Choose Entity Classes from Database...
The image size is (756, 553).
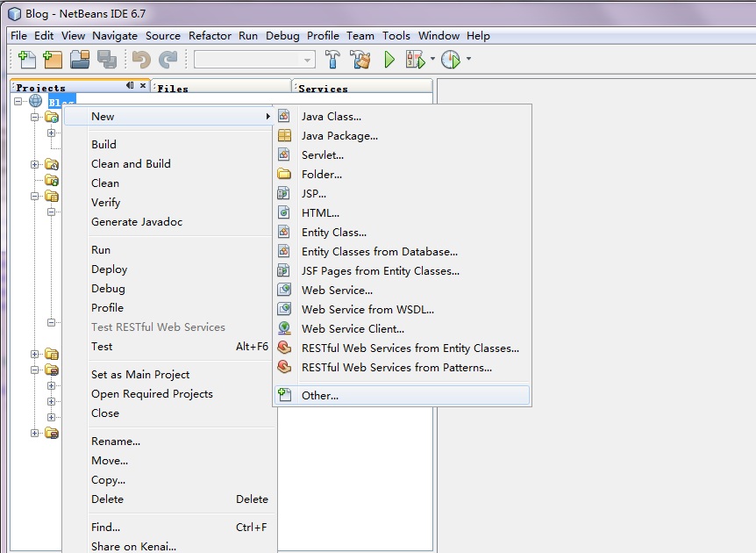[x=380, y=251]
